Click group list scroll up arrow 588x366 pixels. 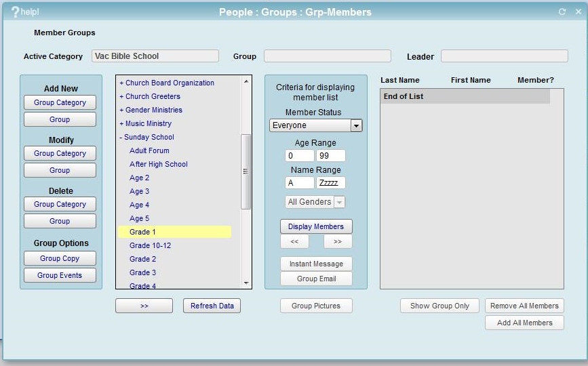point(246,81)
